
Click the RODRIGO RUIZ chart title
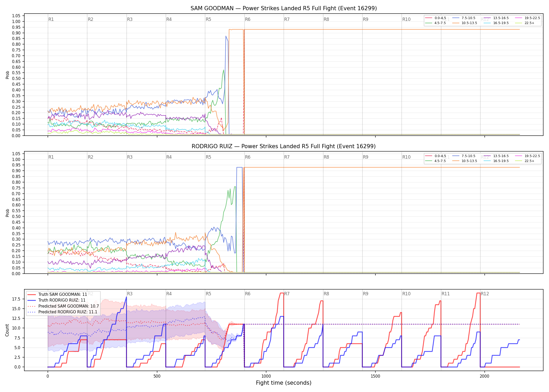(284, 146)
